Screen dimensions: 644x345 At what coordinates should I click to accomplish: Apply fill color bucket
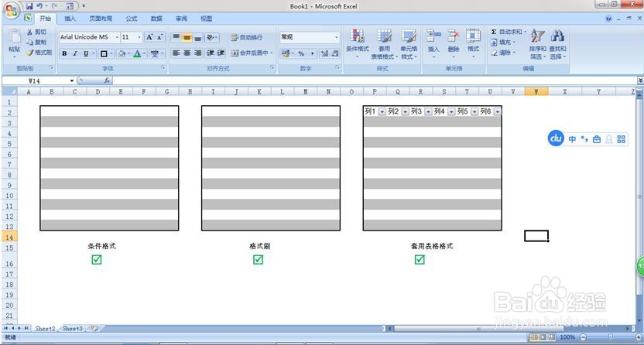pos(122,53)
